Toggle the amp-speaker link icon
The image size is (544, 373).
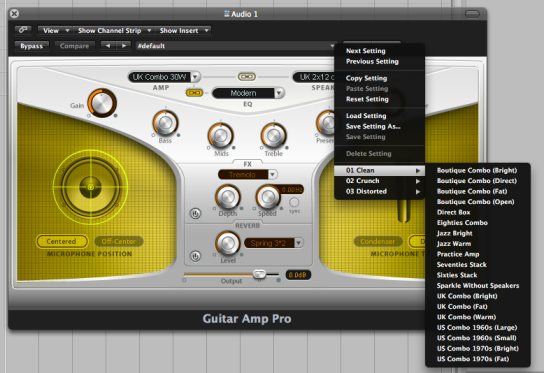coord(247,76)
